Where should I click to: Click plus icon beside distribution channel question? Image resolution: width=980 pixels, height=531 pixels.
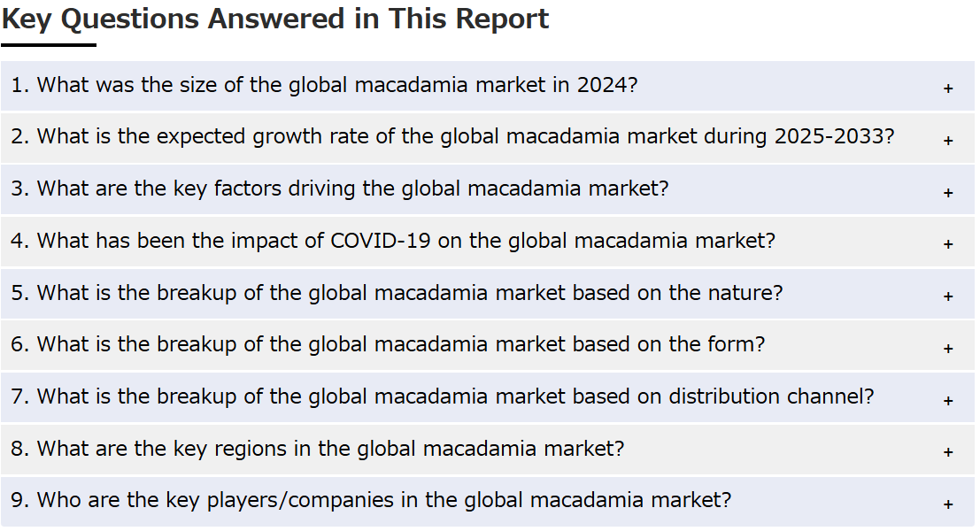(x=948, y=400)
